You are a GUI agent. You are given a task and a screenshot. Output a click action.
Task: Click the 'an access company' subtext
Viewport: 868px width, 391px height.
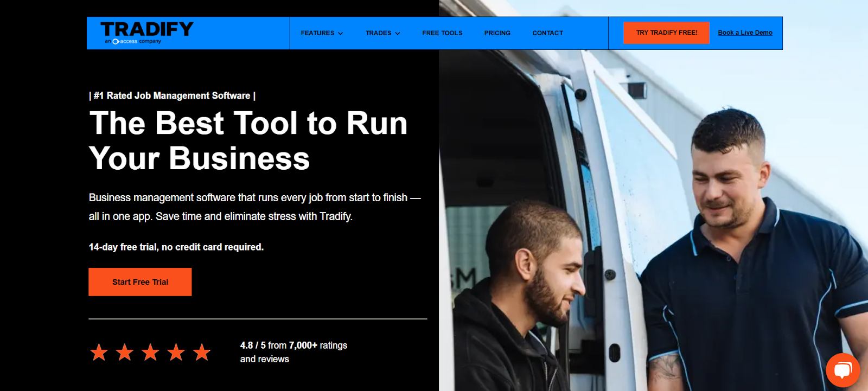(133, 41)
